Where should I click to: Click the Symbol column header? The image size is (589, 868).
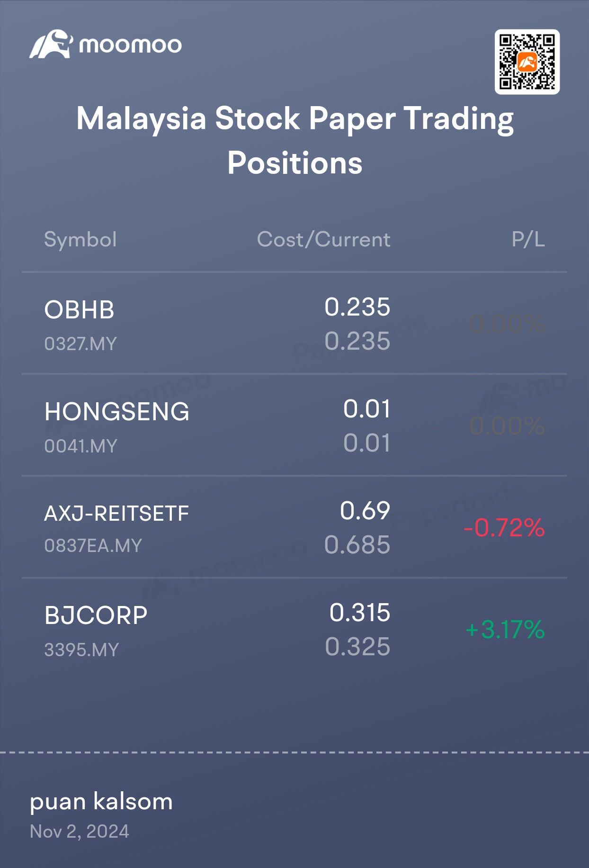pos(80,239)
